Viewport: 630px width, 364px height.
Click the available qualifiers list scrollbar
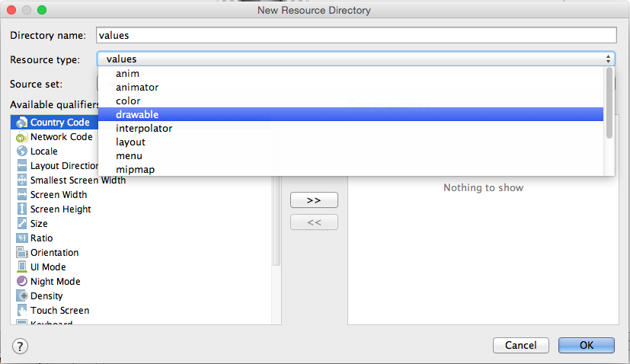click(x=277, y=221)
